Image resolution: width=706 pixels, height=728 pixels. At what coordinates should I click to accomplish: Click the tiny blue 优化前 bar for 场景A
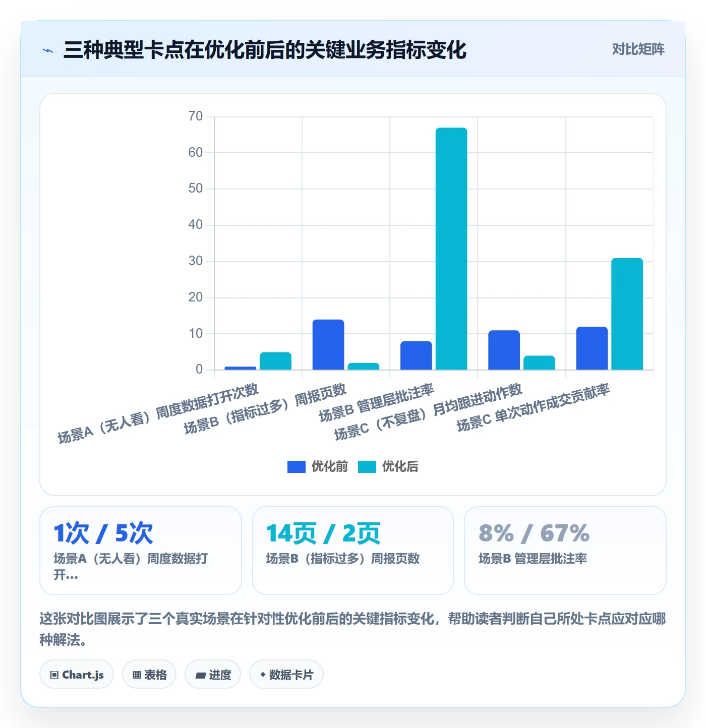pyautogui.click(x=241, y=368)
